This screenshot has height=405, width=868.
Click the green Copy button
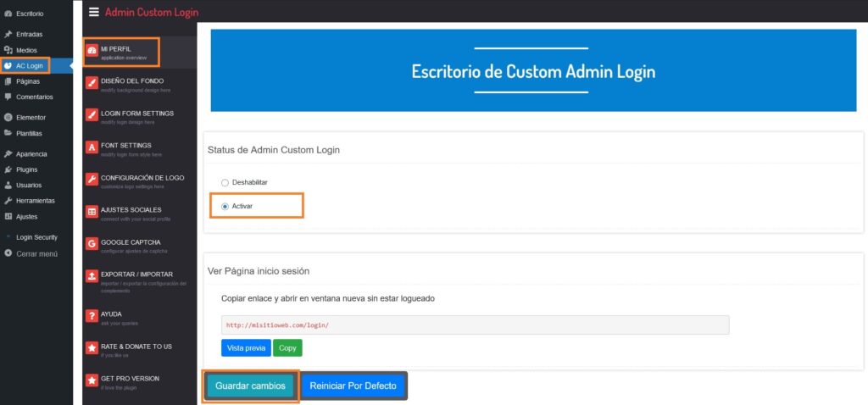(287, 348)
